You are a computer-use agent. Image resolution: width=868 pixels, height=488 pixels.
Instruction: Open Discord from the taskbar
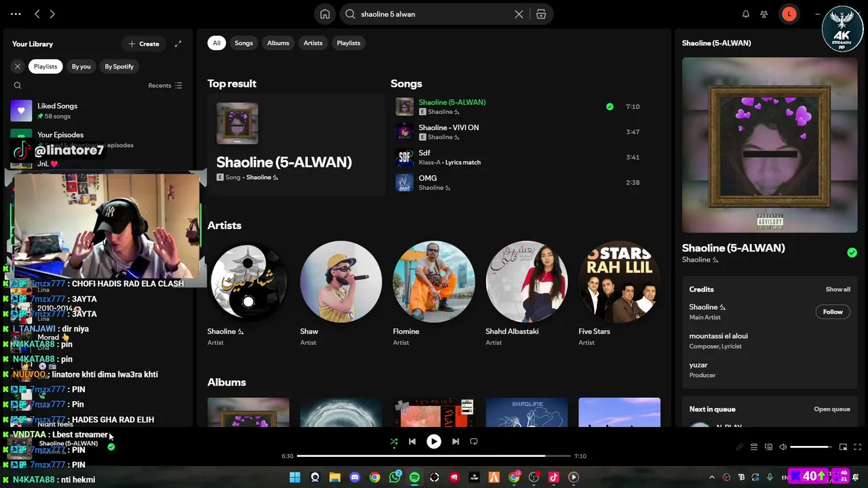tap(355, 478)
